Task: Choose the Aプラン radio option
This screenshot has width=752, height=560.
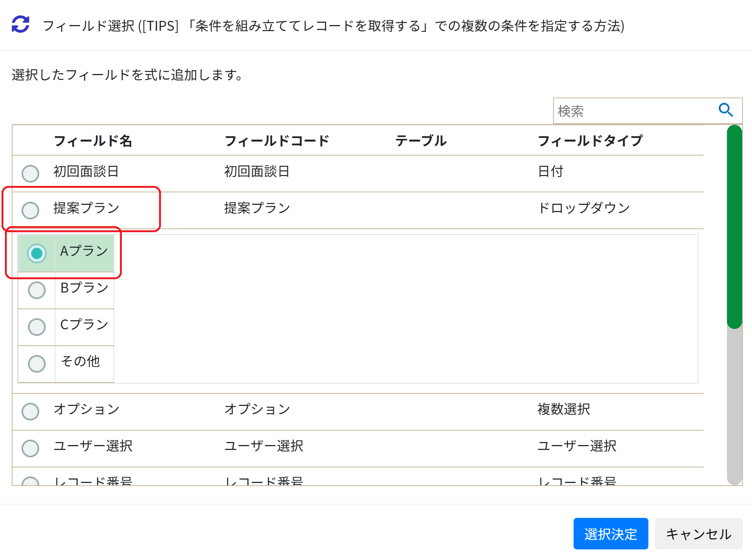Action: (x=37, y=253)
